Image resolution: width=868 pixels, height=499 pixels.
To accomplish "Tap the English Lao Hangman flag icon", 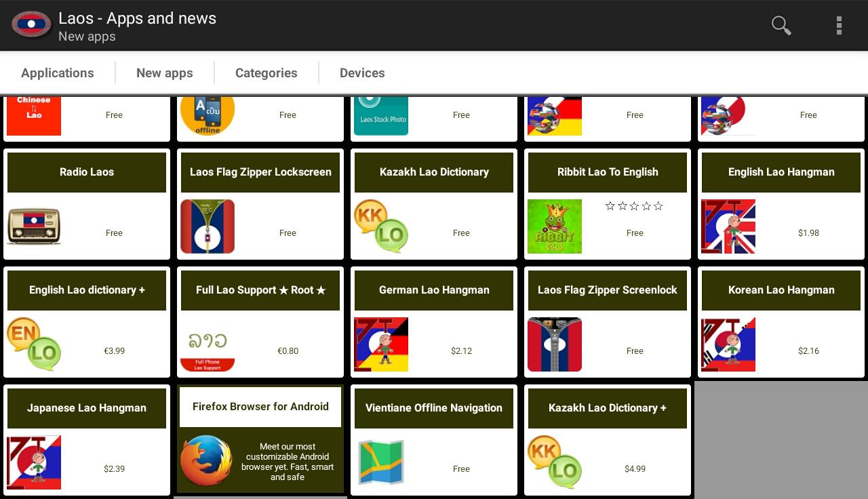I will point(728,226).
